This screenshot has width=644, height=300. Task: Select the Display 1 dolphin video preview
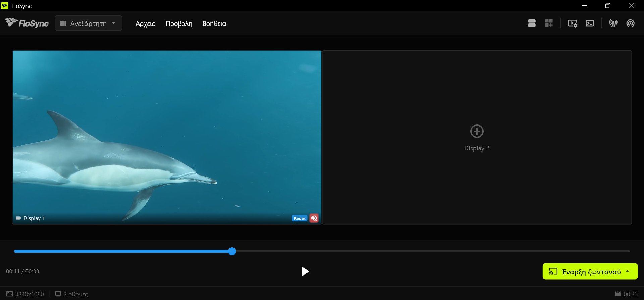167,138
